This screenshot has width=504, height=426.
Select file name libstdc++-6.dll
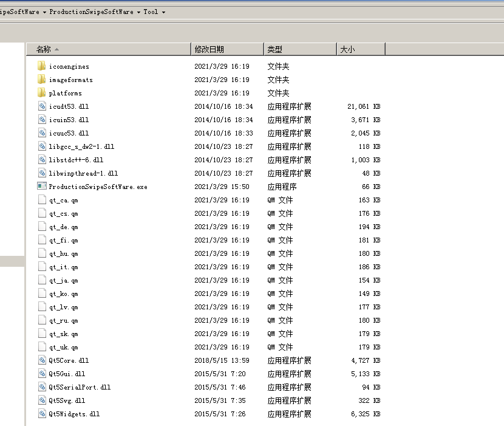click(76, 160)
